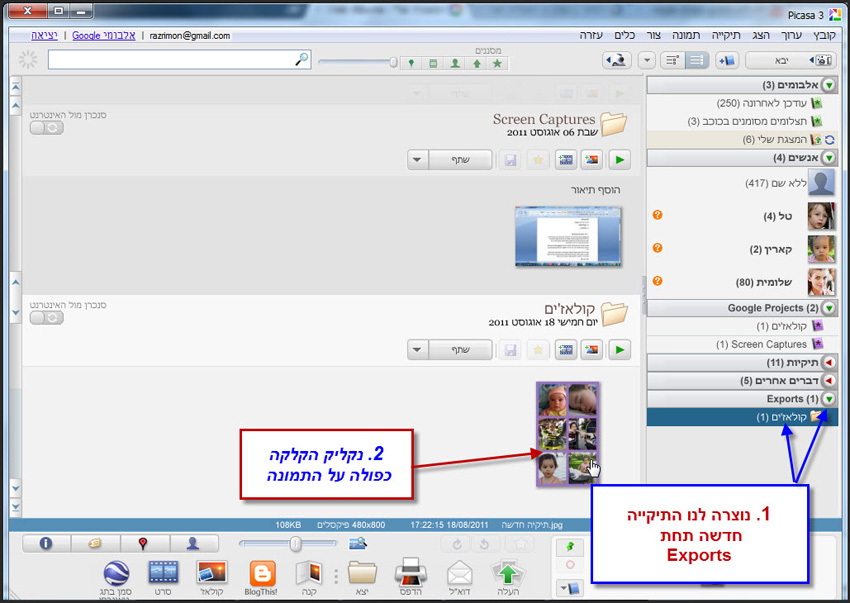The height and width of the screenshot is (603, 850).
Task: Click the question mark next to קארין
Action: (657, 248)
